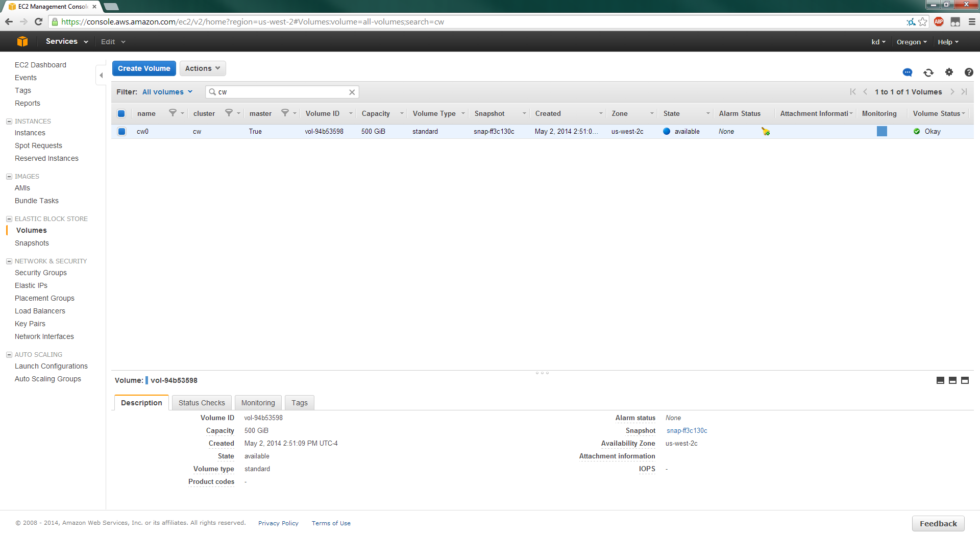The width and height of the screenshot is (980, 536).
Task: Expand the All volumes filter dropdown
Action: click(167, 92)
